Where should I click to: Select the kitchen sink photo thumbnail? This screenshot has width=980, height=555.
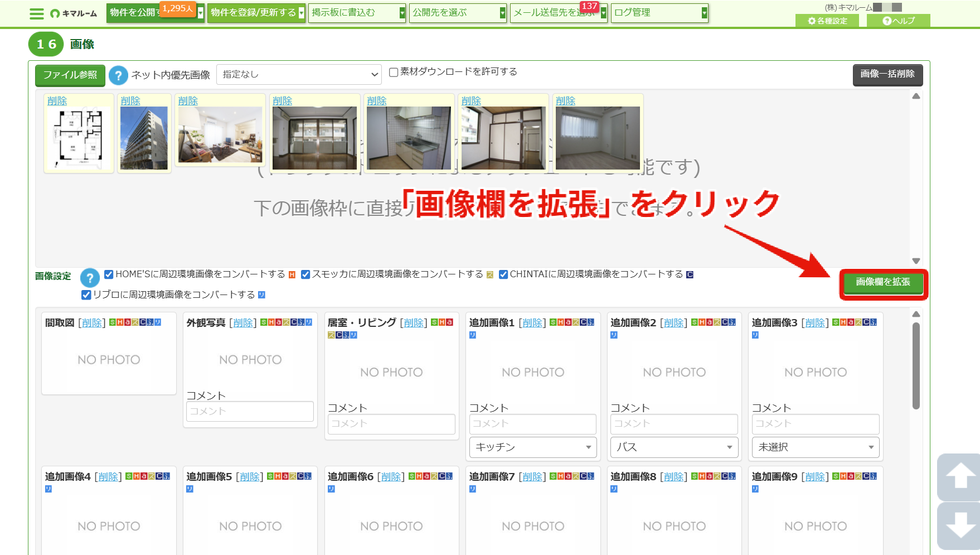click(x=409, y=138)
